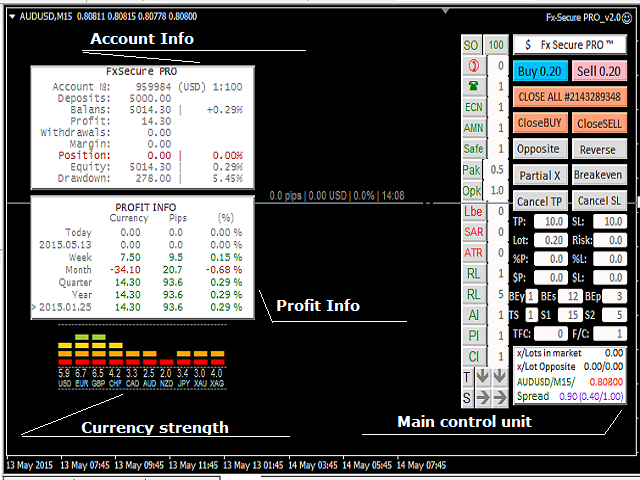The width and height of the screenshot is (640, 480).
Task: Click the TFC input field
Action: 551,334
